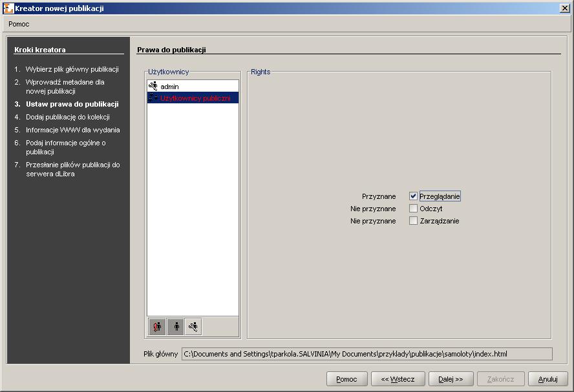
Task: Click the Pomoc button at the bottom
Action: (x=346, y=379)
